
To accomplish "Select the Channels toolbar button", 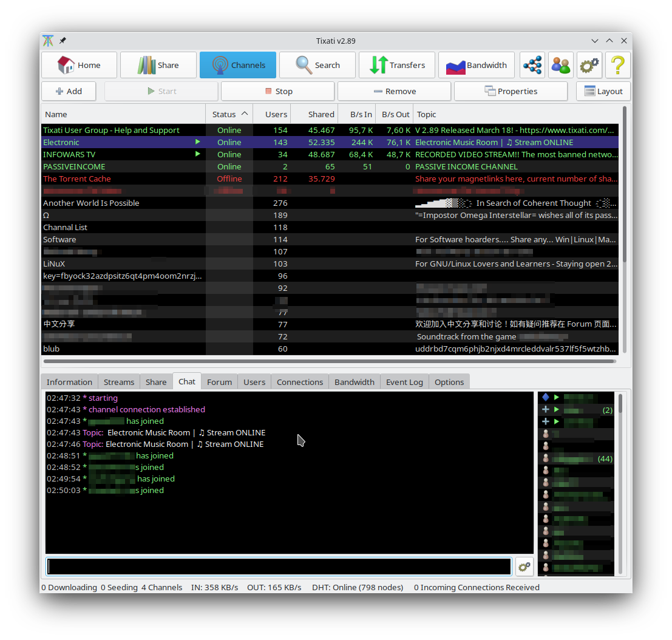I will click(238, 65).
